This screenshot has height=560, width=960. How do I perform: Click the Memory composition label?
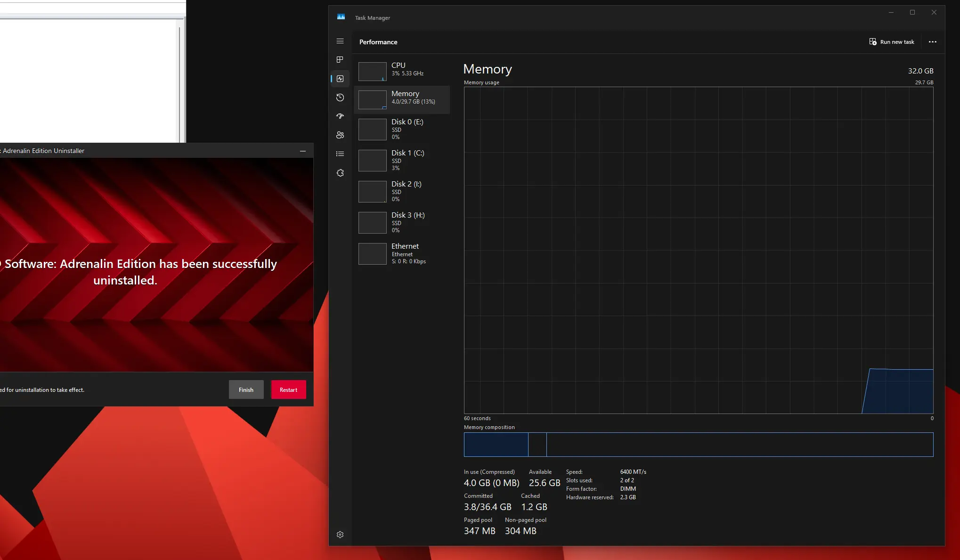pyautogui.click(x=489, y=427)
